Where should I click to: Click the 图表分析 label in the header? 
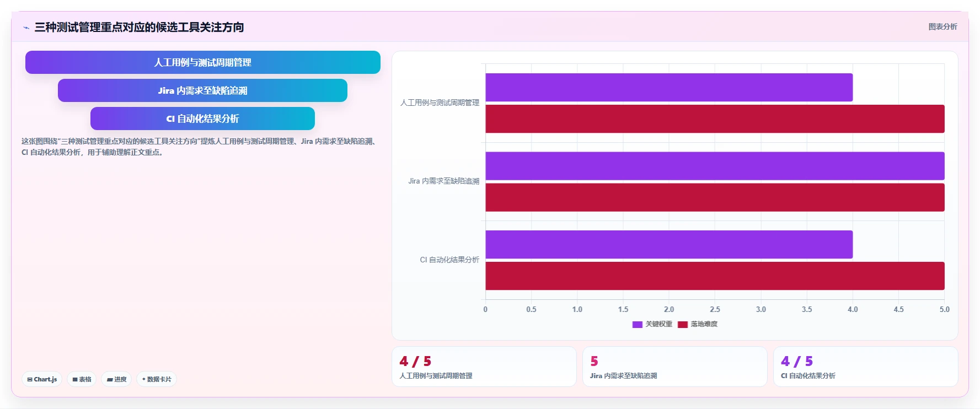942,26
